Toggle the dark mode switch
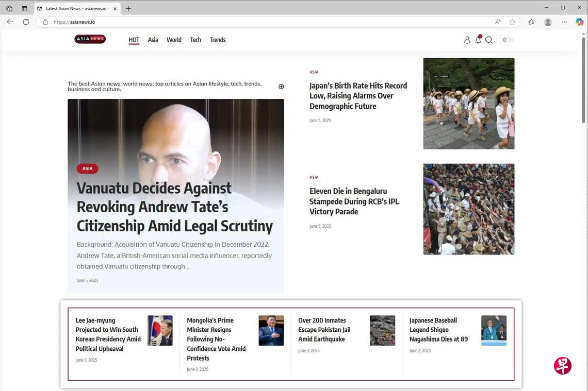 click(x=508, y=40)
